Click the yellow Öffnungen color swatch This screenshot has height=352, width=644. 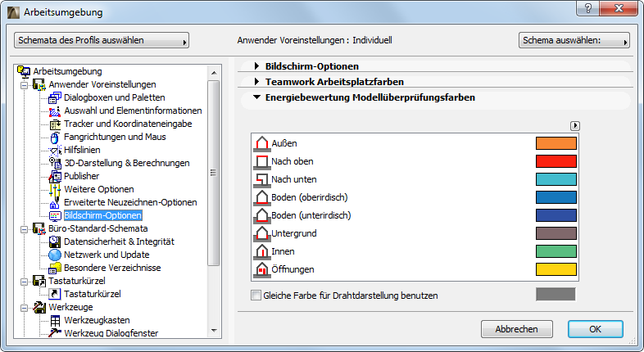tap(556, 269)
